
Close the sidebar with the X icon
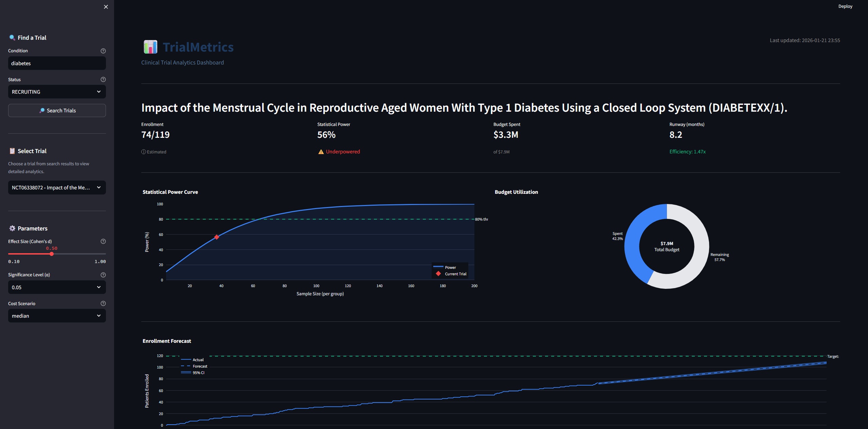(106, 7)
